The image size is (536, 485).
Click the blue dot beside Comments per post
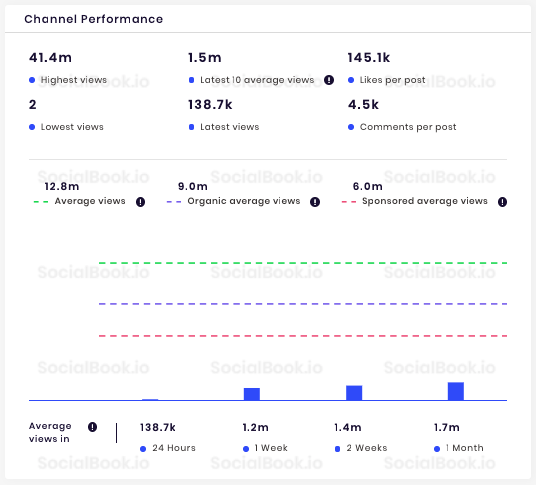351,127
